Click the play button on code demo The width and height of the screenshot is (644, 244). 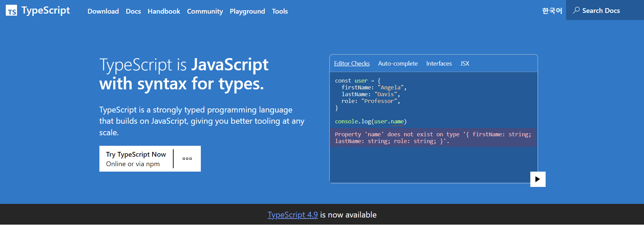point(538,179)
